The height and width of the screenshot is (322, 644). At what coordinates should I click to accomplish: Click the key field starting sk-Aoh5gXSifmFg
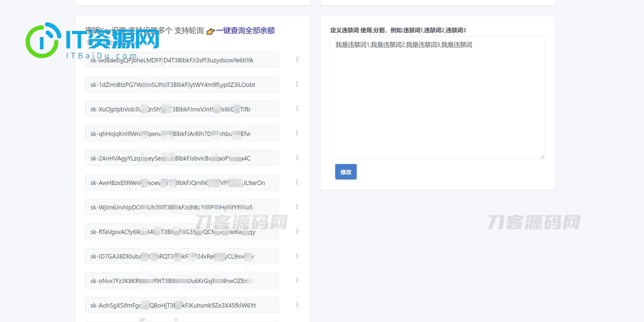click(x=182, y=305)
